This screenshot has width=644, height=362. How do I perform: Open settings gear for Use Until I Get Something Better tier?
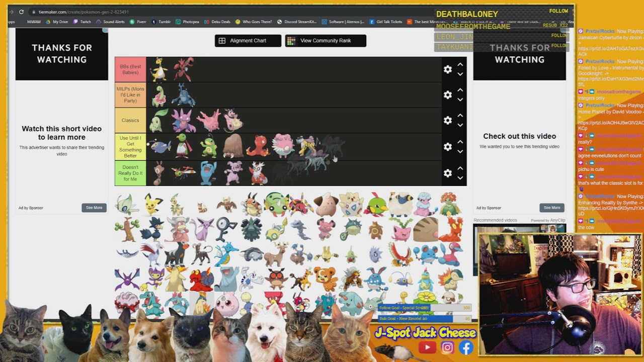[x=447, y=147]
